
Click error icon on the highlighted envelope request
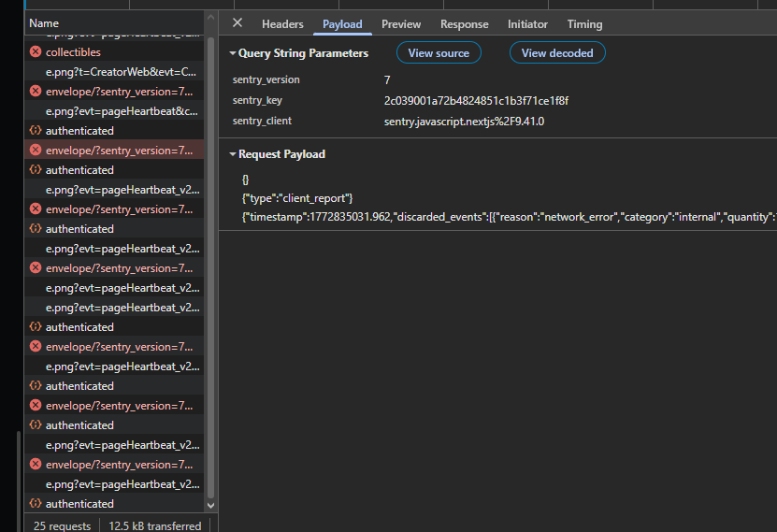[x=36, y=151]
